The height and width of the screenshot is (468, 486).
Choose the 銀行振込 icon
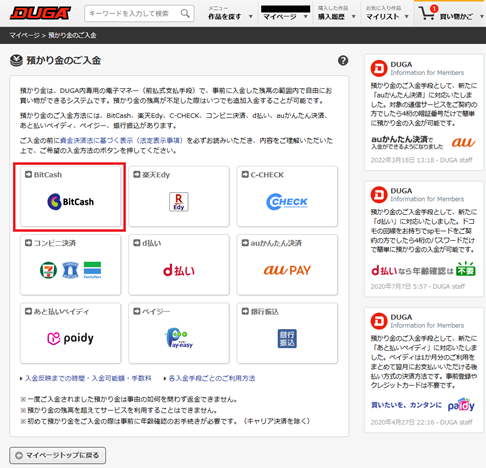pos(287,338)
